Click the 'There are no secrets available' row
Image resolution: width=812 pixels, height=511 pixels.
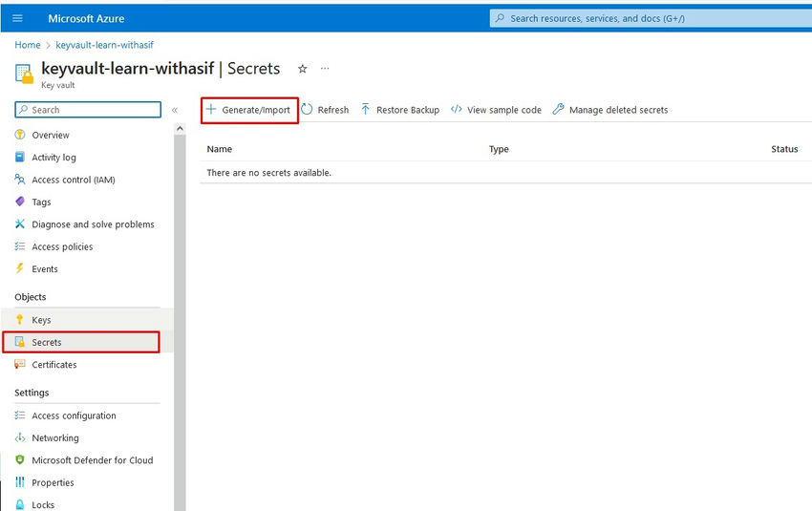click(505, 173)
